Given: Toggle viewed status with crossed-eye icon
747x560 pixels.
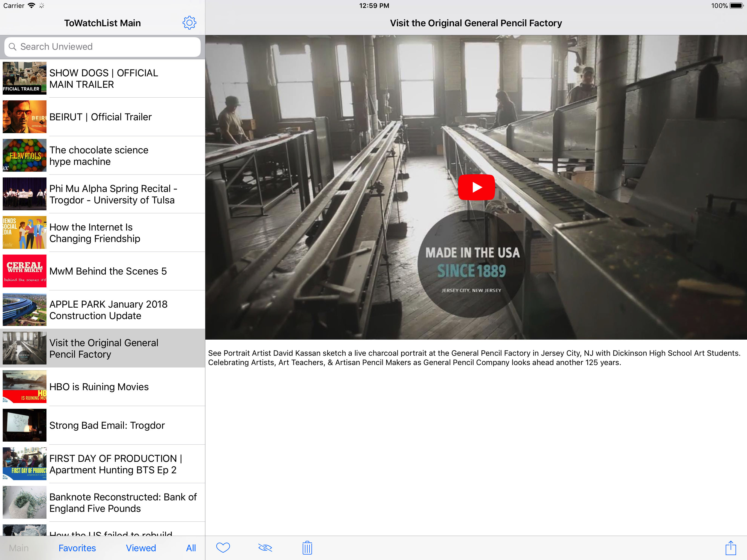Looking at the screenshot, I should 265,547.
